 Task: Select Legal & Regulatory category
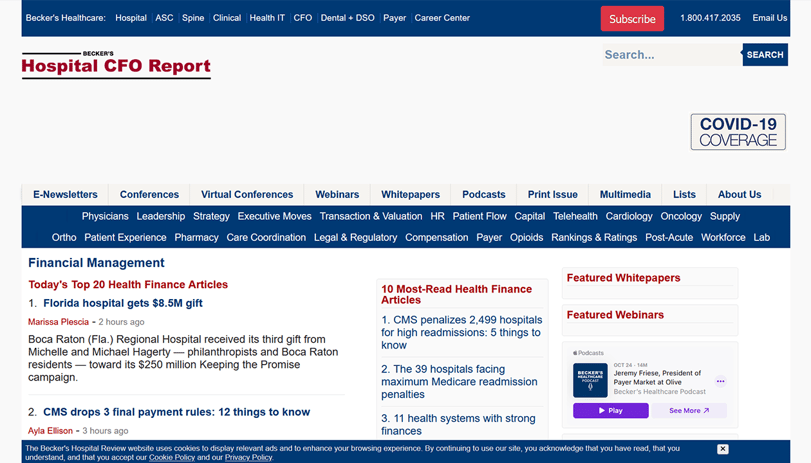355,237
